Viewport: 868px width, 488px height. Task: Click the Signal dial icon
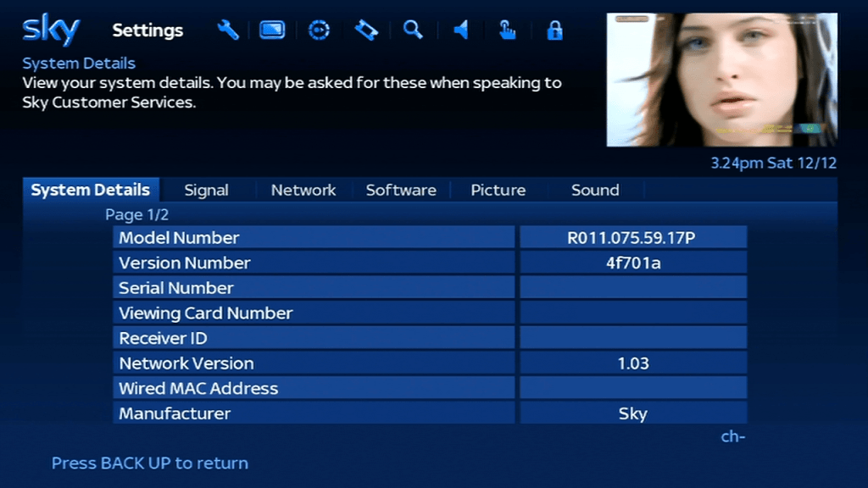pyautogui.click(x=318, y=29)
